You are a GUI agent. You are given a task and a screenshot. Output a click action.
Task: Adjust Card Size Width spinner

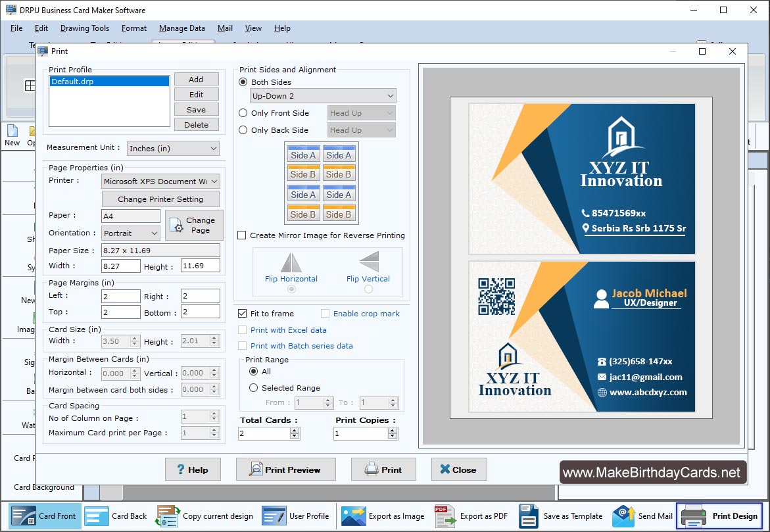[x=135, y=341]
